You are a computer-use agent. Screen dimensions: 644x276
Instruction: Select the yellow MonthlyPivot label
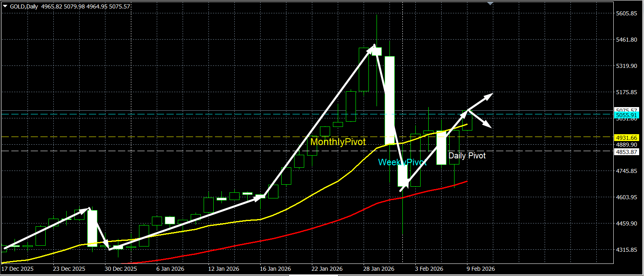point(338,142)
